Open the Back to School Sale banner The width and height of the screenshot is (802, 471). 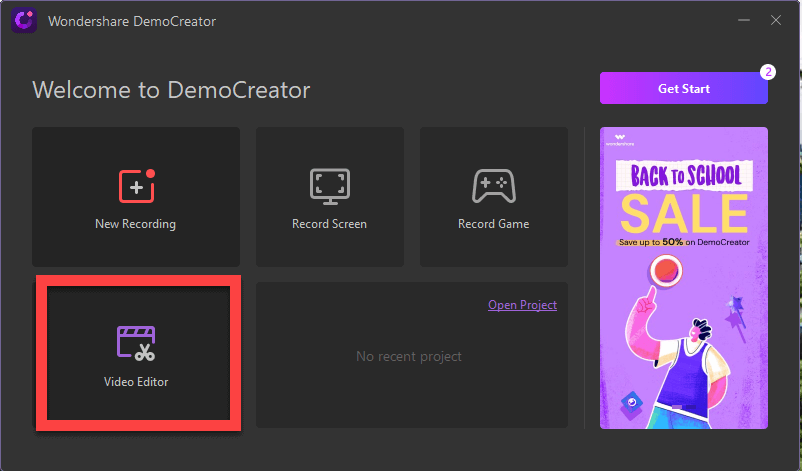[x=683, y=278]
